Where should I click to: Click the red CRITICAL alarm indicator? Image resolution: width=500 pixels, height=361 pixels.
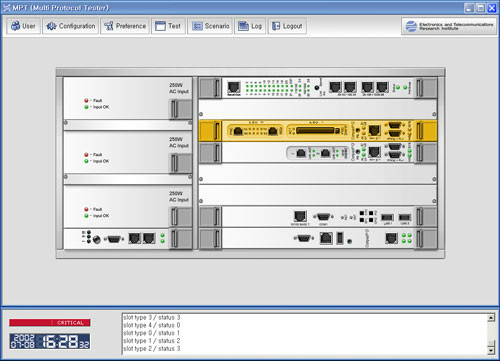[50, 323]
